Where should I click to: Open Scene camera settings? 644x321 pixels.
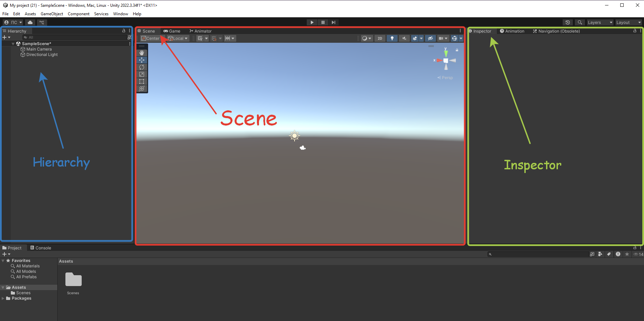pos(443,38)
